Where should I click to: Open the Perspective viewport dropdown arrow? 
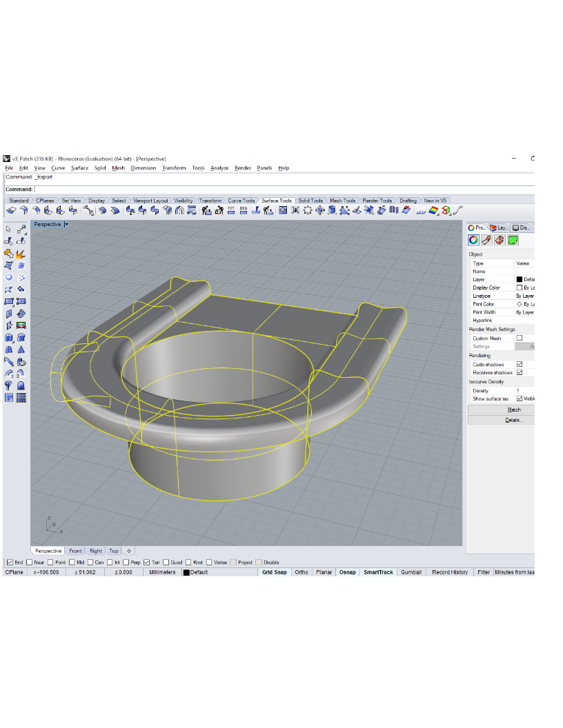click(66, 225)
